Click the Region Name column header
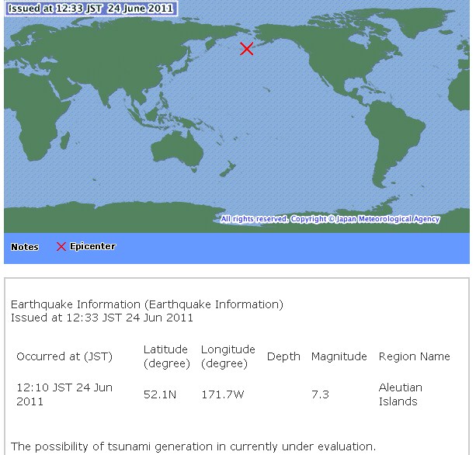 pyautogui.click(x=414, y=356)
